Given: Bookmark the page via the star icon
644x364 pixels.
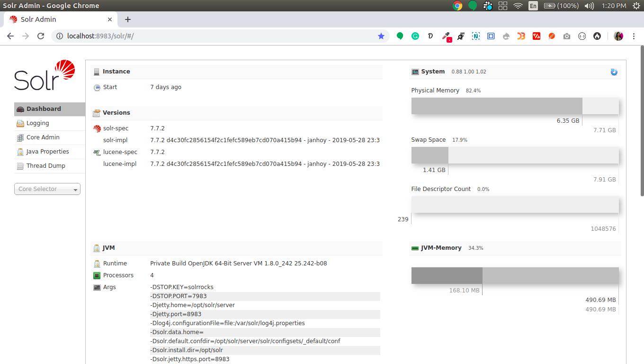Looking at the screenshot, I should [382, 36].
